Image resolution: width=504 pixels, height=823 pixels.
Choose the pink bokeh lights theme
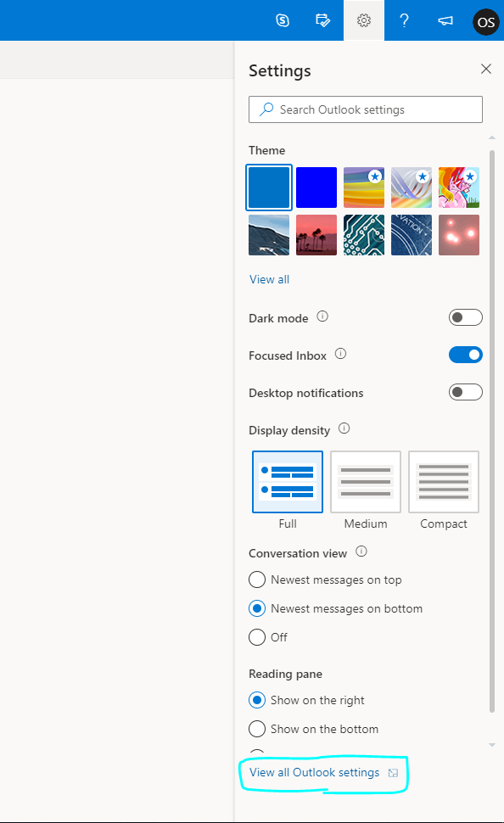[459, 235]
